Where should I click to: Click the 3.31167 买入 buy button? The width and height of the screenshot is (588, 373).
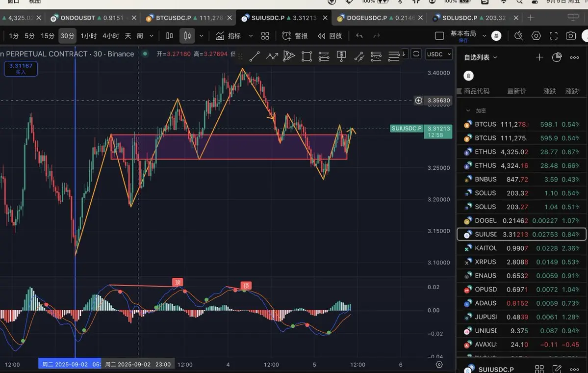[21, 69]
